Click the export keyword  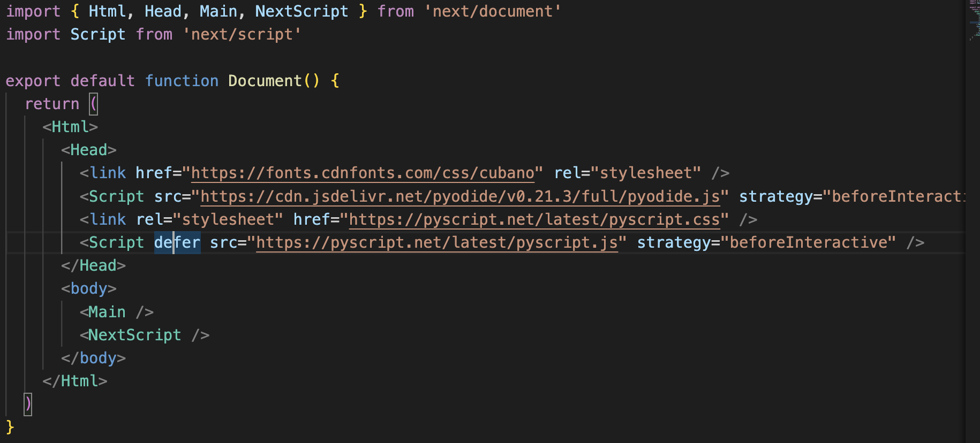tap(33, 81)
